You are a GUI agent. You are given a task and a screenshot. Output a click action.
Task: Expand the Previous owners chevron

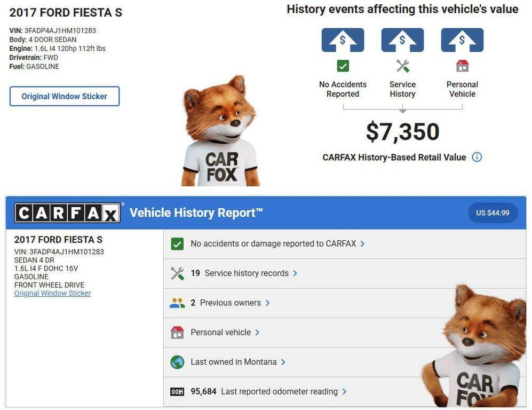268,303
